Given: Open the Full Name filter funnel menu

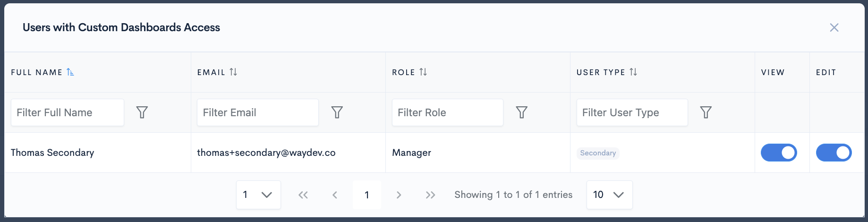Looking at the screenshot, I should pos(142,112).
